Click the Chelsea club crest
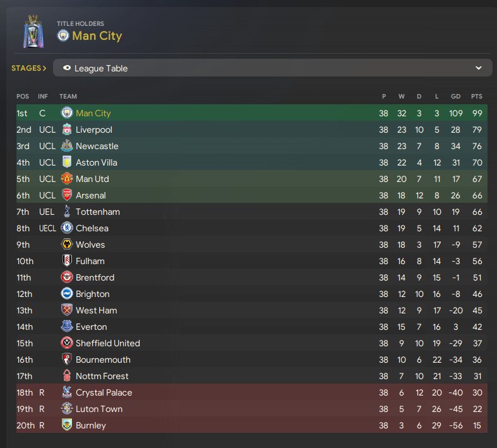 (x=66, y=227)
